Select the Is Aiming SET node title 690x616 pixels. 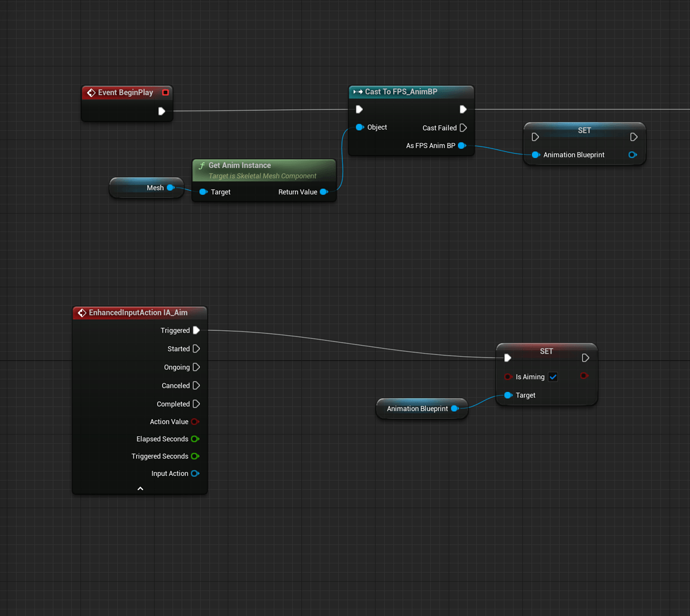547,351
